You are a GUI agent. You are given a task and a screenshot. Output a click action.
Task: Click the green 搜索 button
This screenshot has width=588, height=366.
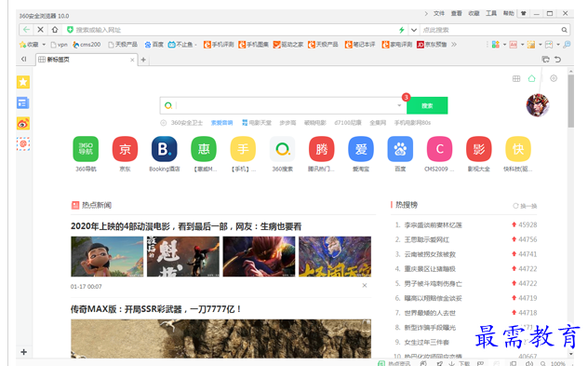point(427,105)
